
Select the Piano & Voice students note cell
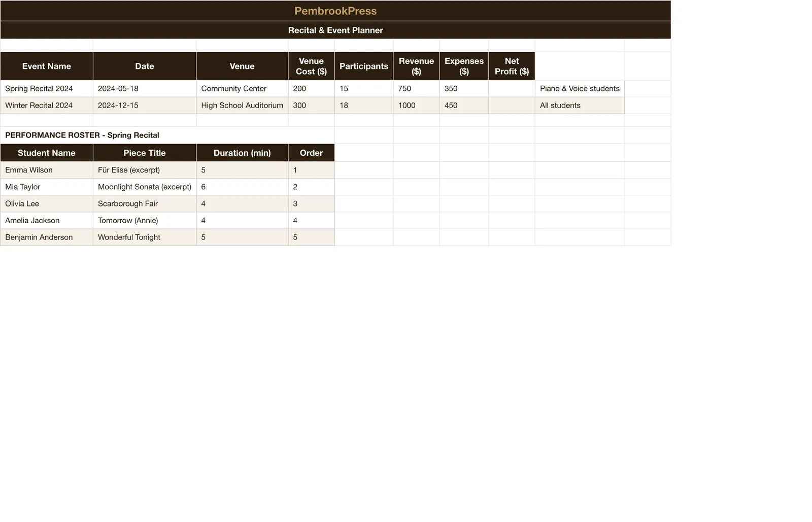pyautogui.click(x=580, y=88)
